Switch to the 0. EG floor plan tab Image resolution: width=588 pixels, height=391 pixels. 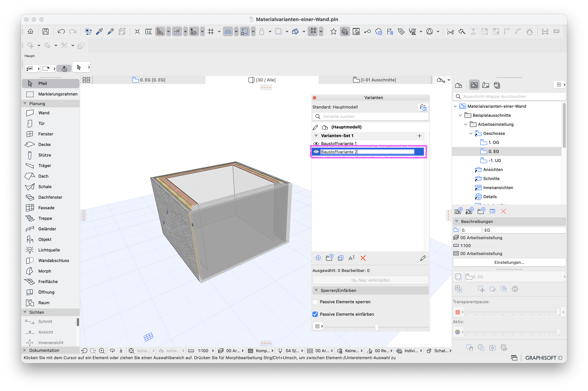(x=149, y=80)
